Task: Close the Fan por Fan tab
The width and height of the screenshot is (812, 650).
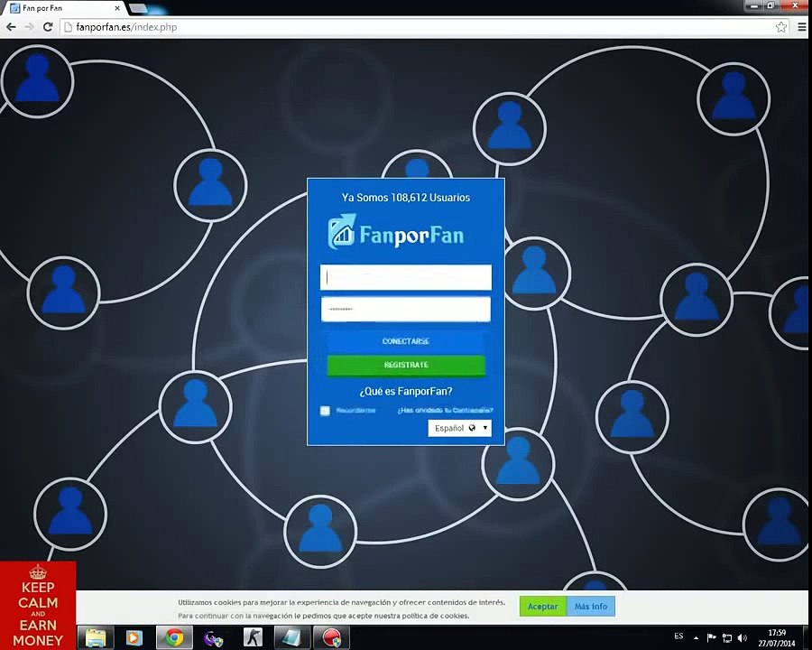Action: (117, 8)
